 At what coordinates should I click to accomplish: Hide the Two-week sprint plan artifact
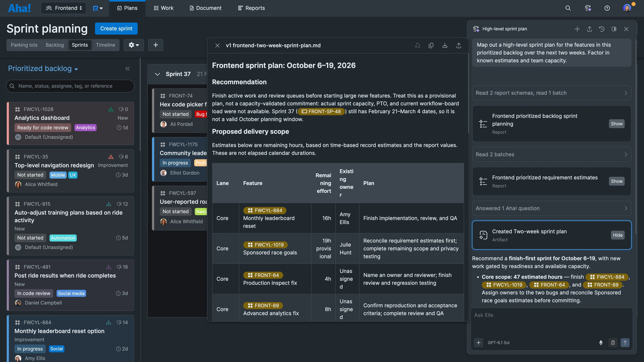pos(618,235)
